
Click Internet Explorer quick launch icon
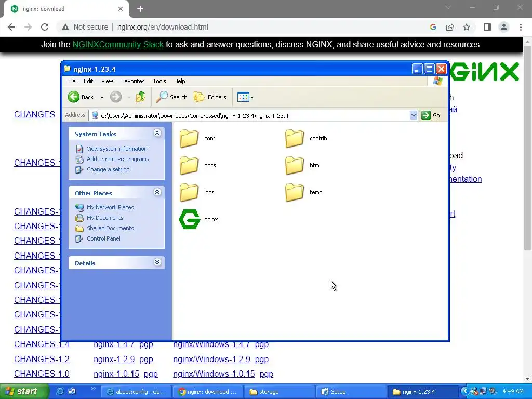pos(60,392)
